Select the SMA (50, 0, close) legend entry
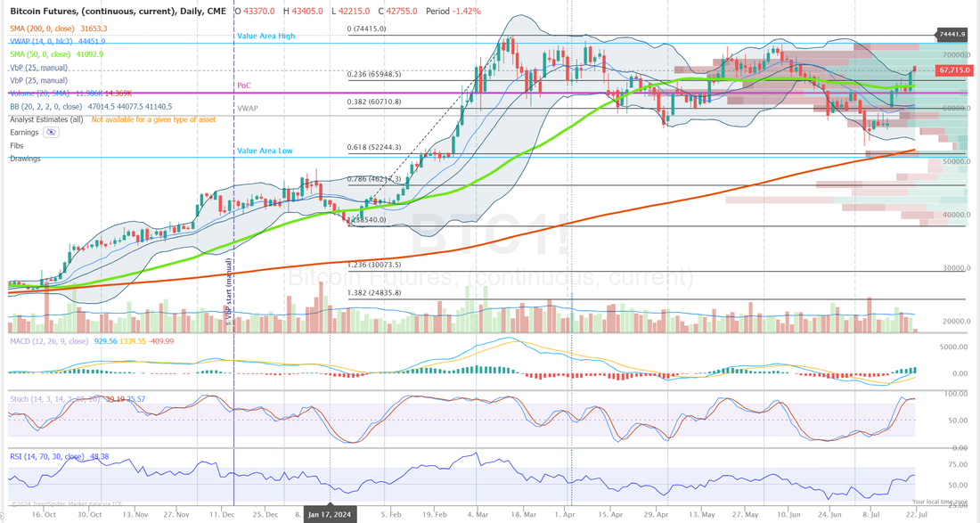The height and width of the screenshot is (523, 980). [57, 54]
